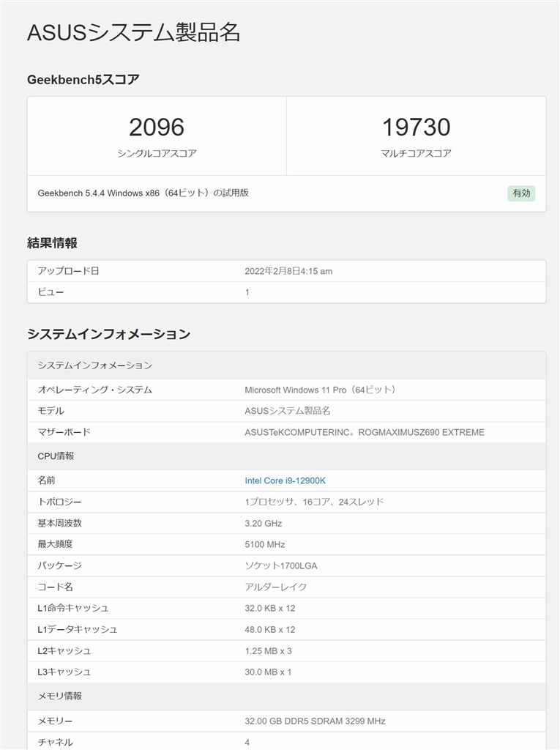Image resolution: width=560 pixels, height=750 pixels.
Task: Click the CPU情報 section header
Action: click(286, 456)
